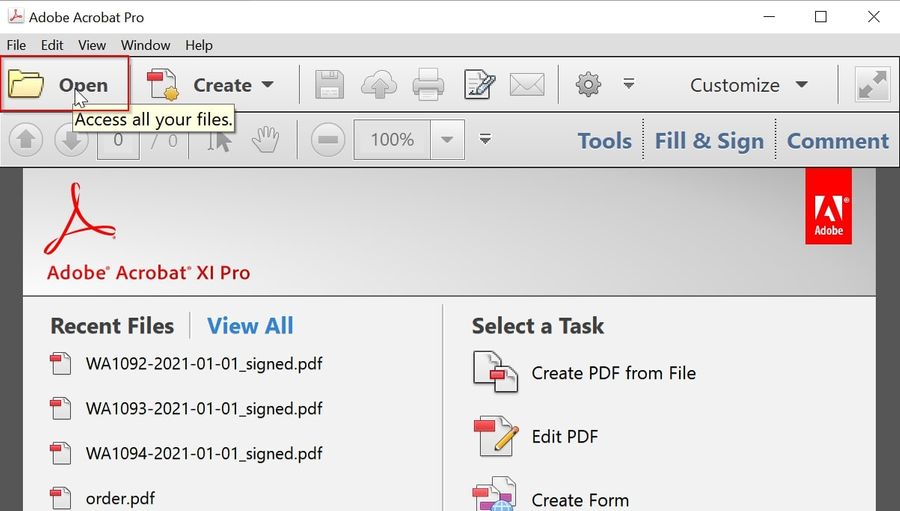Click the next page down arrow

(71, 140)
